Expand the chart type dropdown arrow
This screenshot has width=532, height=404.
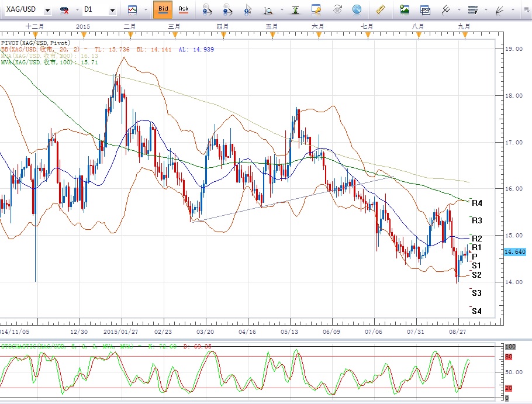[146, 10]
